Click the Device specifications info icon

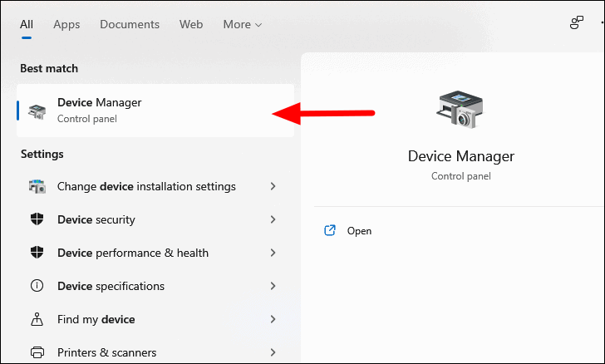[x=37, y=286]
